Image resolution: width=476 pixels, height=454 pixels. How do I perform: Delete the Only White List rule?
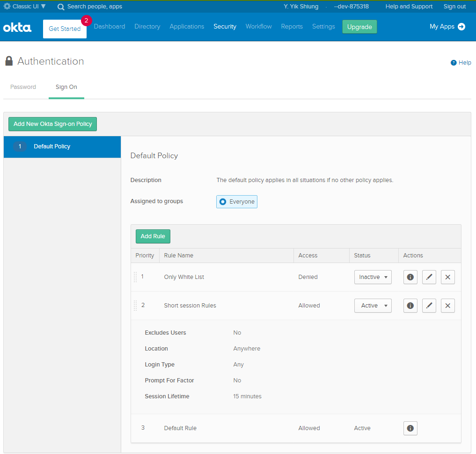pos(447,277)
